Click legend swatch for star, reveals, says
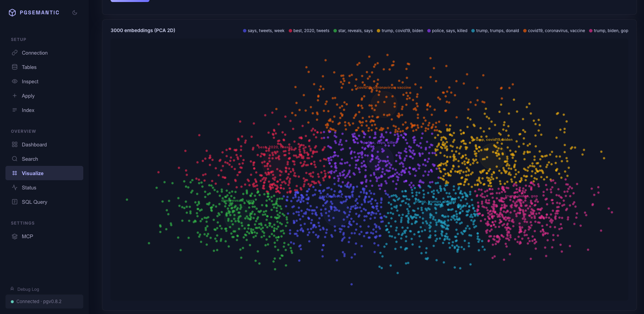This screenshot has height=314, width=644. [335, 31]
